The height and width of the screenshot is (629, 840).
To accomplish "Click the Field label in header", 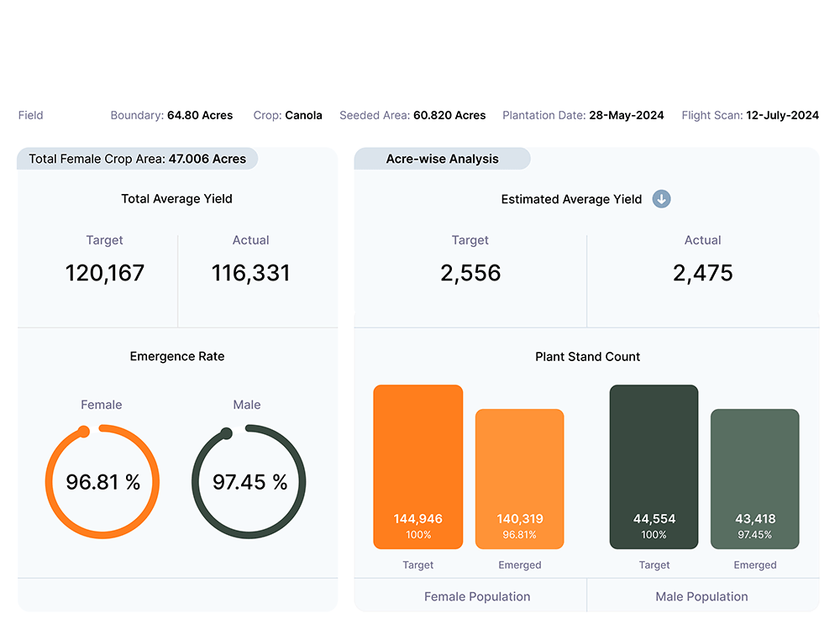I will [31, 115].
